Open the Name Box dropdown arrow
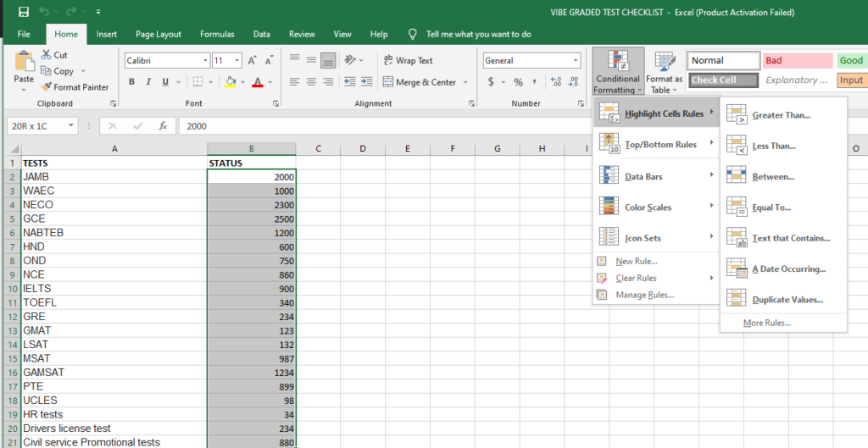868x448 pixels. pos(71,125)
